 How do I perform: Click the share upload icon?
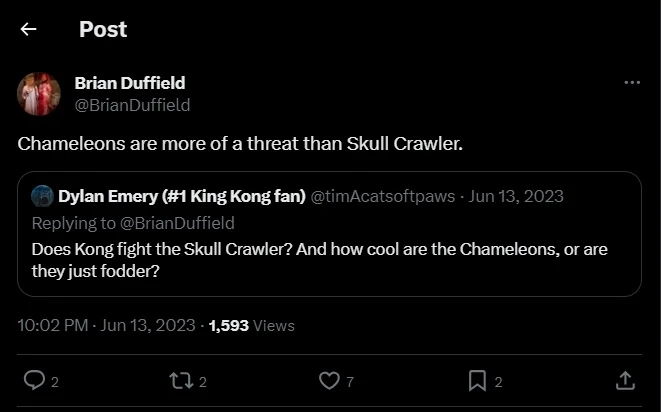click(x=624, y=380)
